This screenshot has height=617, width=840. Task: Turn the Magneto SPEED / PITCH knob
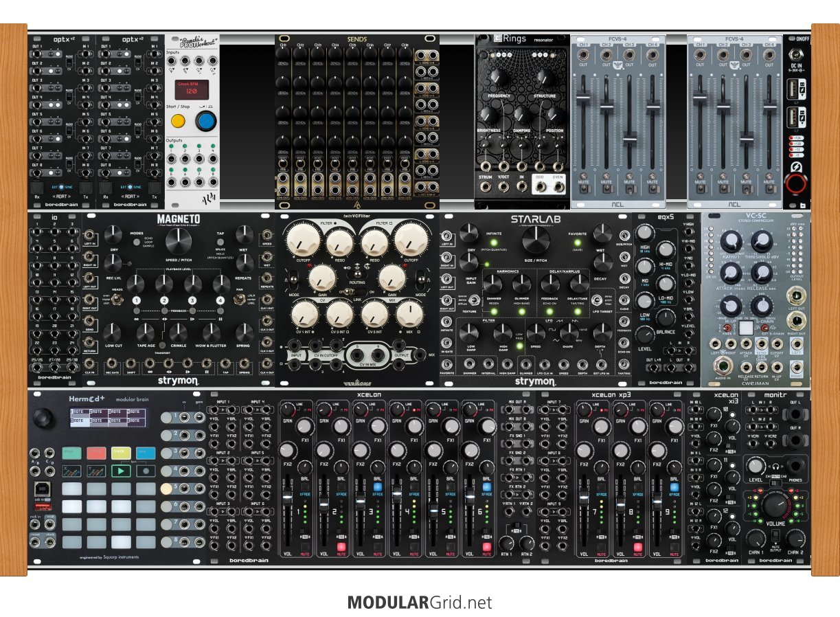[177, 240]
